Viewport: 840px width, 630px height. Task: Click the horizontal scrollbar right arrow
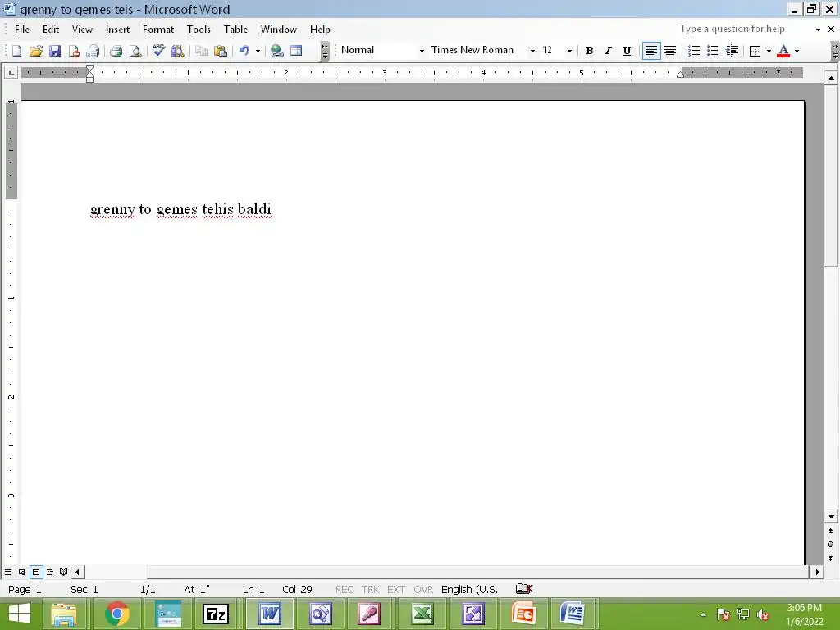(x=818, y=572)
